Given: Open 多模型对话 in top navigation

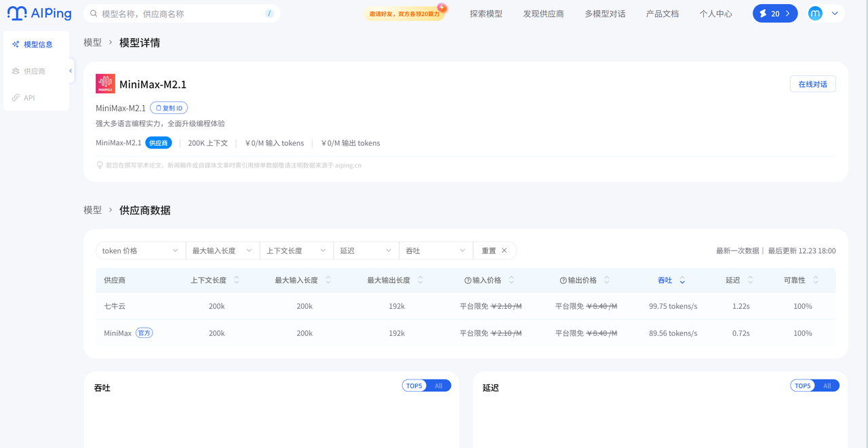Looking at the screenshot, I should point(605,14).
